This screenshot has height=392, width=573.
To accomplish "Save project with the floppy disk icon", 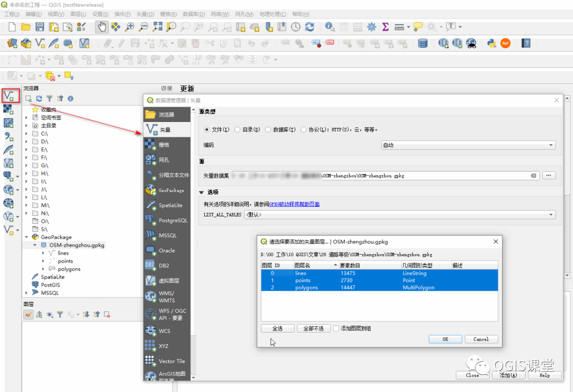I will click(39, 27).
